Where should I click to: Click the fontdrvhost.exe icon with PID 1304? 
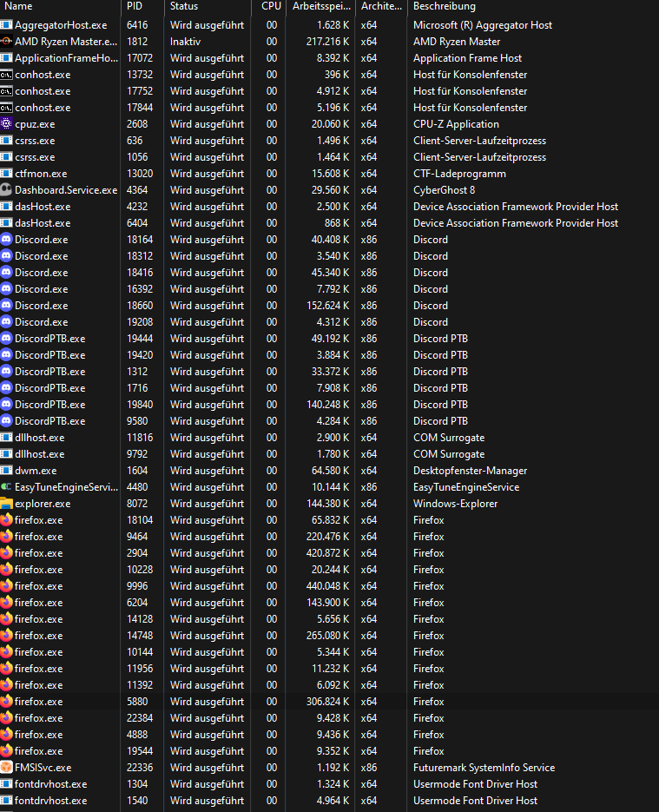pos(6,784)
